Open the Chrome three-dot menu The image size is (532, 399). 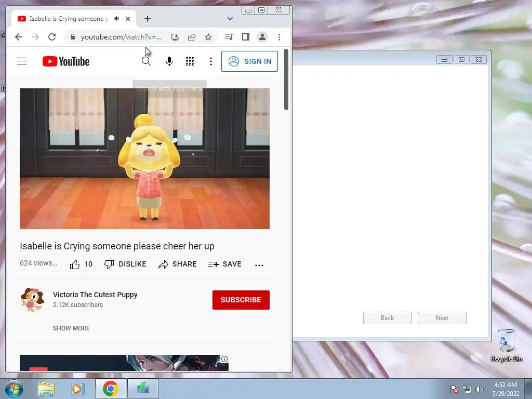279,37
